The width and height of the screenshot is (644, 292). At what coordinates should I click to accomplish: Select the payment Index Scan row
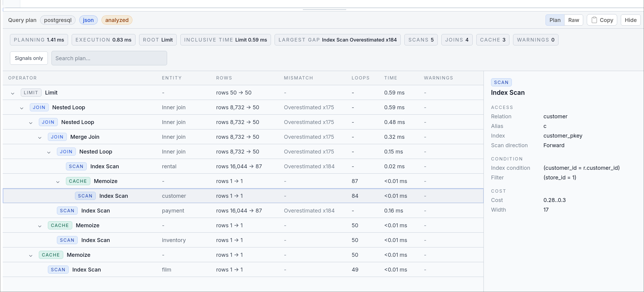[x=243, y=211]
